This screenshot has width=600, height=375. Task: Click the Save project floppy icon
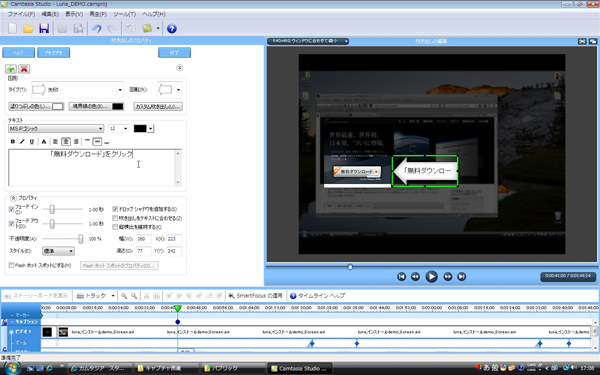(x=44, y=28)
